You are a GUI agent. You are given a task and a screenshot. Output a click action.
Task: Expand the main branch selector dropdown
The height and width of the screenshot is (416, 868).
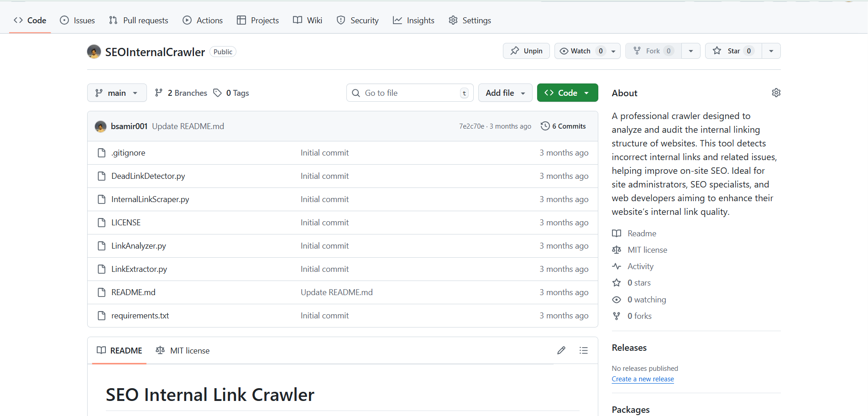[117, 93]
